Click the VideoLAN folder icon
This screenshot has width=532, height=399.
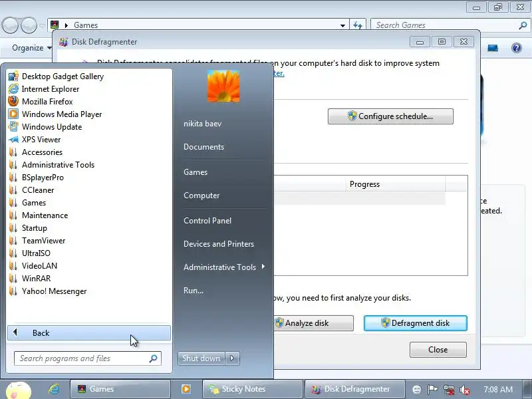[13, 265]
